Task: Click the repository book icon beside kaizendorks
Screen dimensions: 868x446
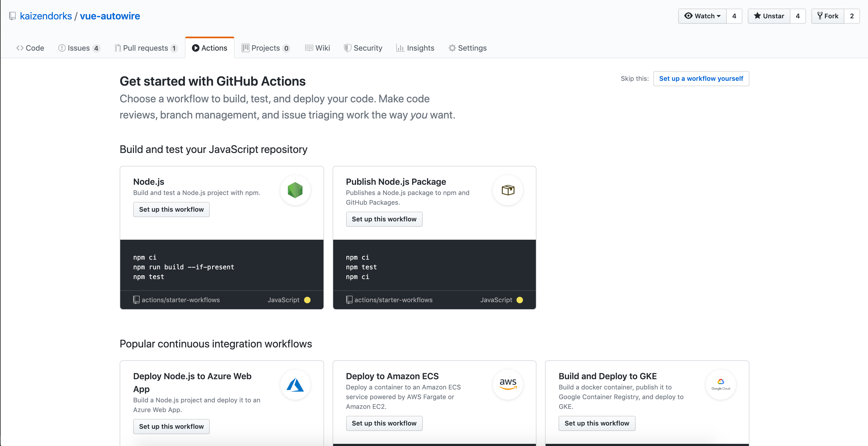Action: click(x=12, y=16)
